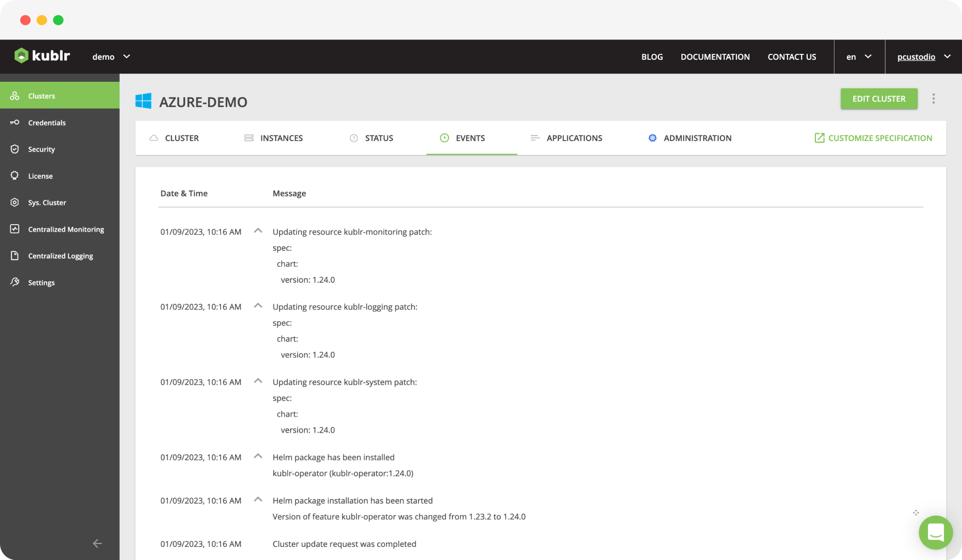Go to Settings in sidebar
Image resolution: width=962 pixels, height=560 pixels.
[x=60, y=282]
